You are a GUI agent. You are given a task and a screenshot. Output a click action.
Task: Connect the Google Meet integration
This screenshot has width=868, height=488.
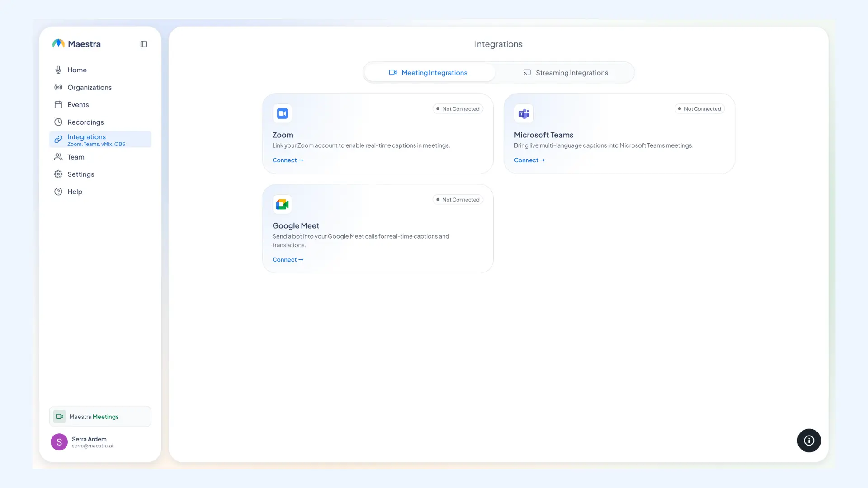[x=288, y=259]
